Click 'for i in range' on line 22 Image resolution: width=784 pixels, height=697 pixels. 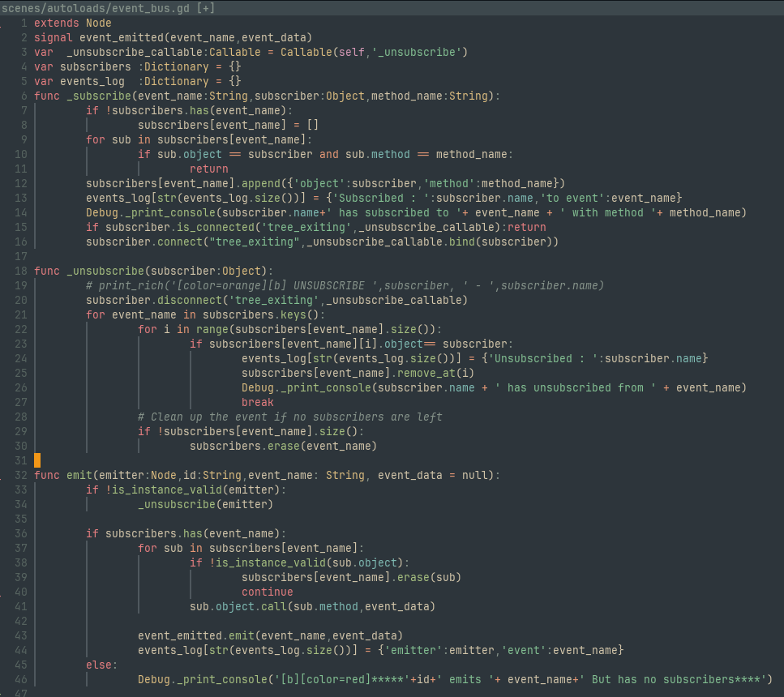click(183, 329)
